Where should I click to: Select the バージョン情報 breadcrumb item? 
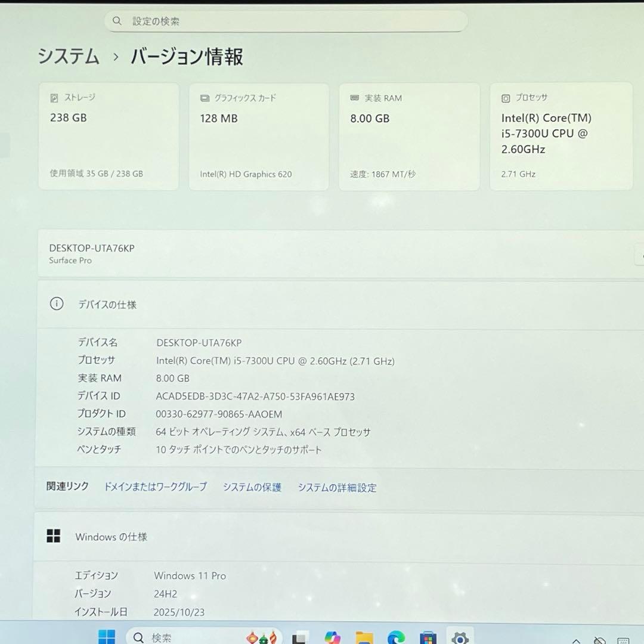tap(188, 57)
